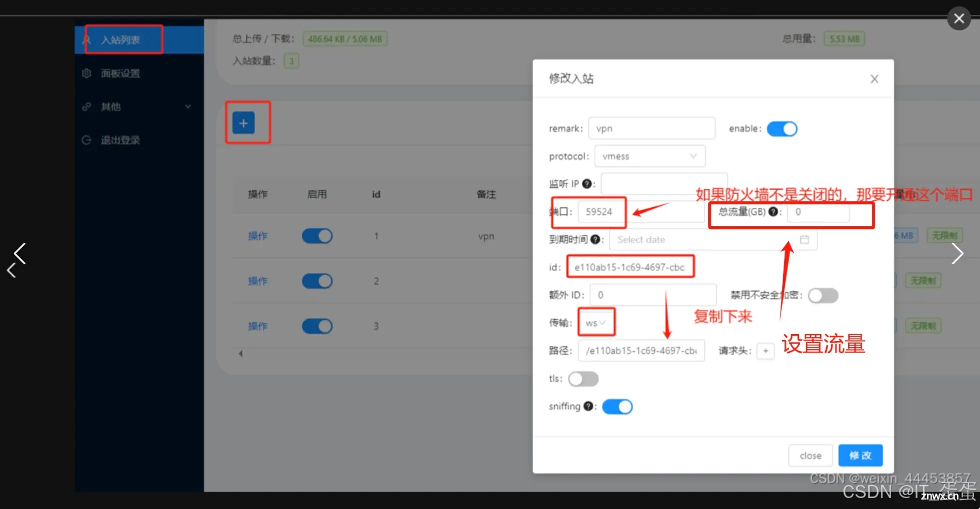Click the vpn remark cell in row 1
Viewport: 980px width, 509px height.
point(486,236)
